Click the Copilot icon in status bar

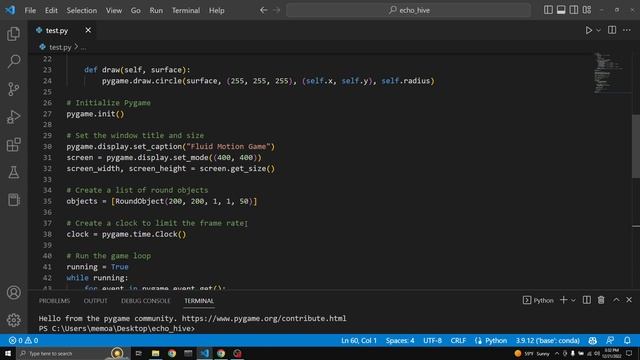coord(593,340)
